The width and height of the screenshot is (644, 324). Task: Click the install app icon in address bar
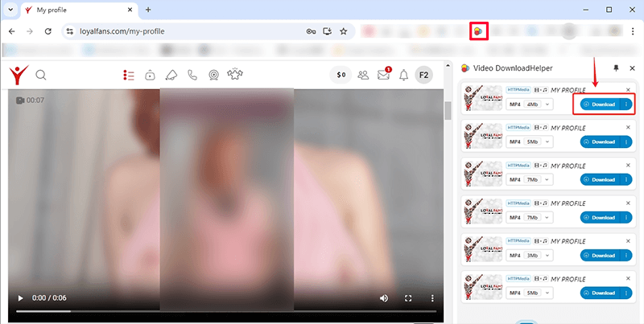328,31
